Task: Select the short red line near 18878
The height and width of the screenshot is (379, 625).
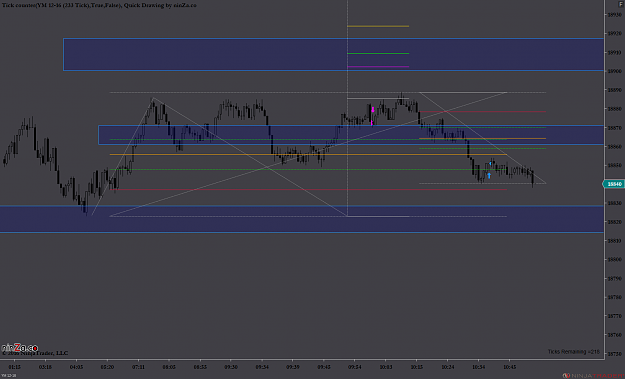Action: click(x=483, y=112)
